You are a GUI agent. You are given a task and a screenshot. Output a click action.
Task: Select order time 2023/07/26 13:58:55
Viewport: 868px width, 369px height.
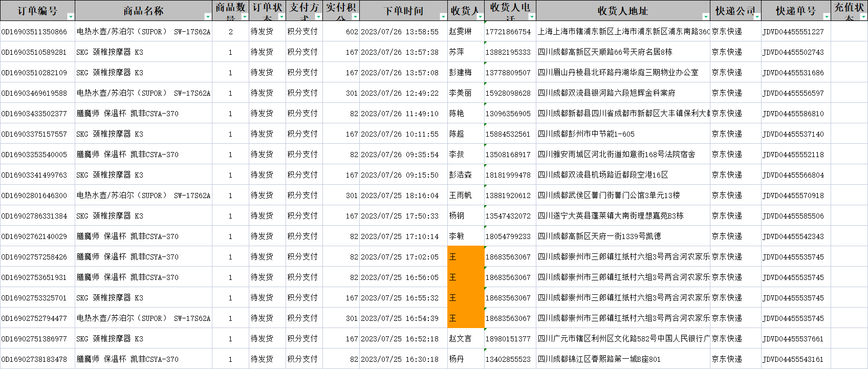coord(400,32)
